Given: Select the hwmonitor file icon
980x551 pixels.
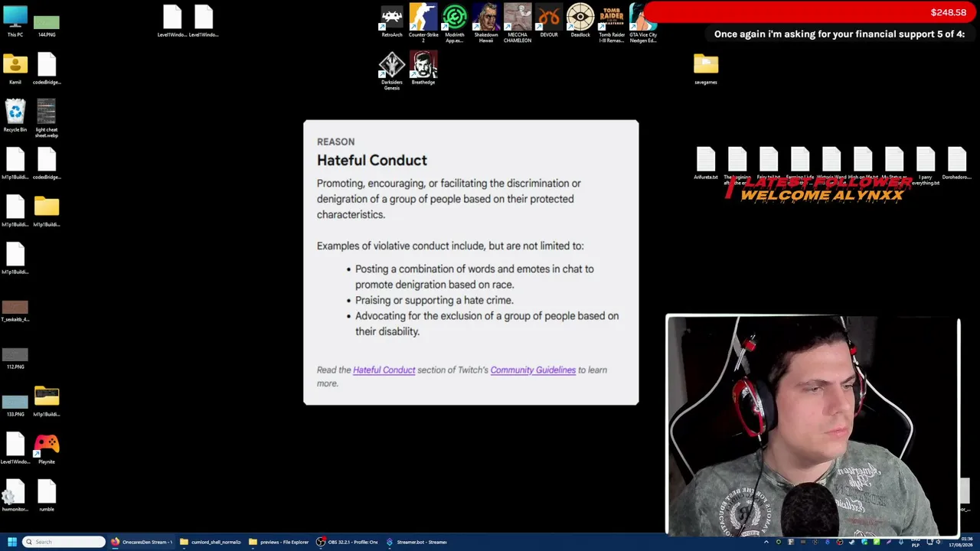Looking at the screenshot, I should (15, 495).
